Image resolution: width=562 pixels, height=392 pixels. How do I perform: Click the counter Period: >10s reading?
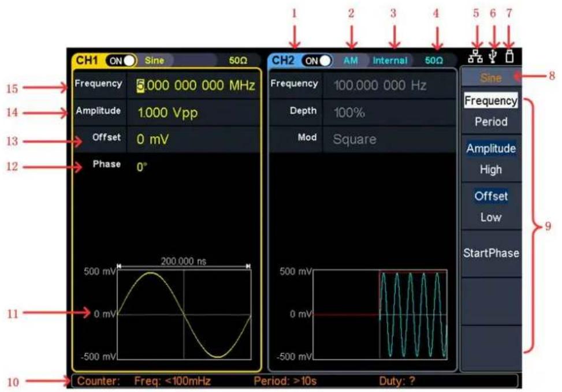(x=285, y=381)
